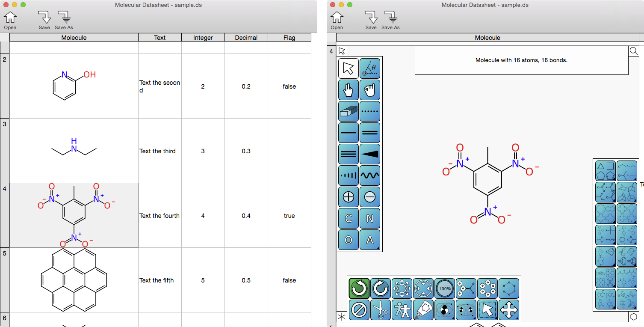The image size is (644, 327).
Task: Click Open in the right window toolbar
Action: pos(337,20)
